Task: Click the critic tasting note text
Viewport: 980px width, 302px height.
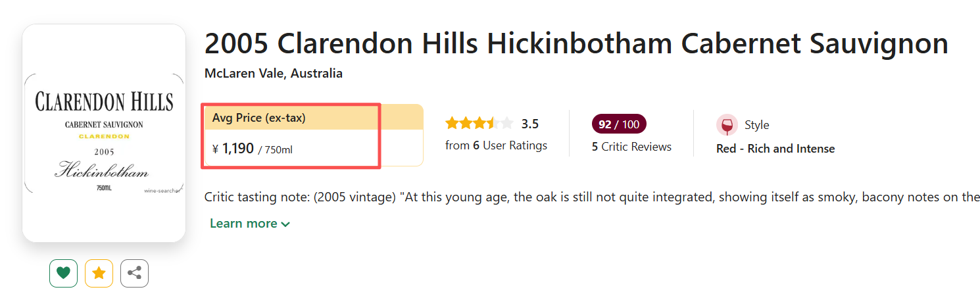Action: click(592, 197)
